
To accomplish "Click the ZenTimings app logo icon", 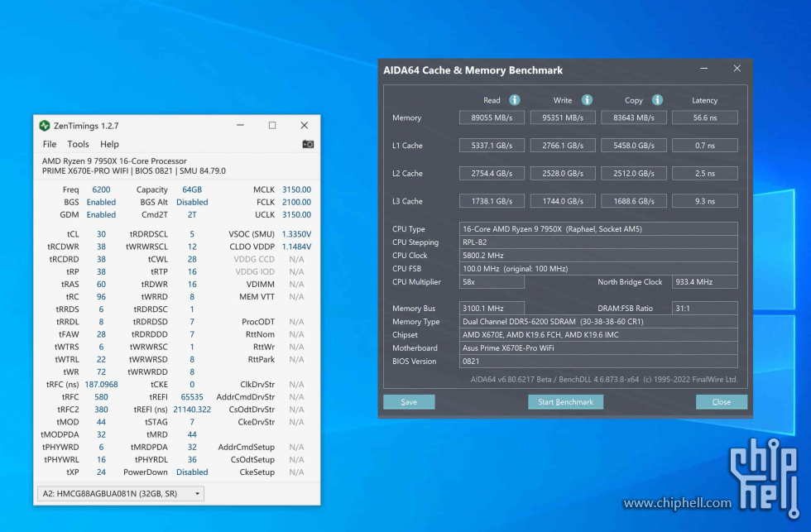I will pos(45,126).
